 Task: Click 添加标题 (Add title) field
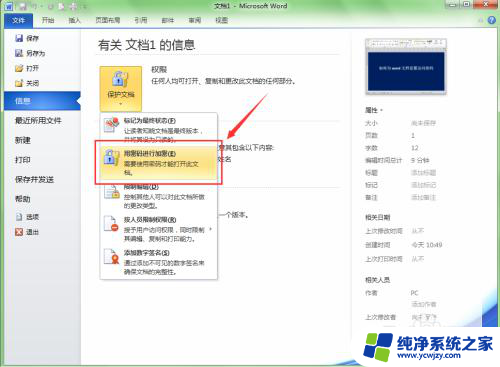coord(423,173)
